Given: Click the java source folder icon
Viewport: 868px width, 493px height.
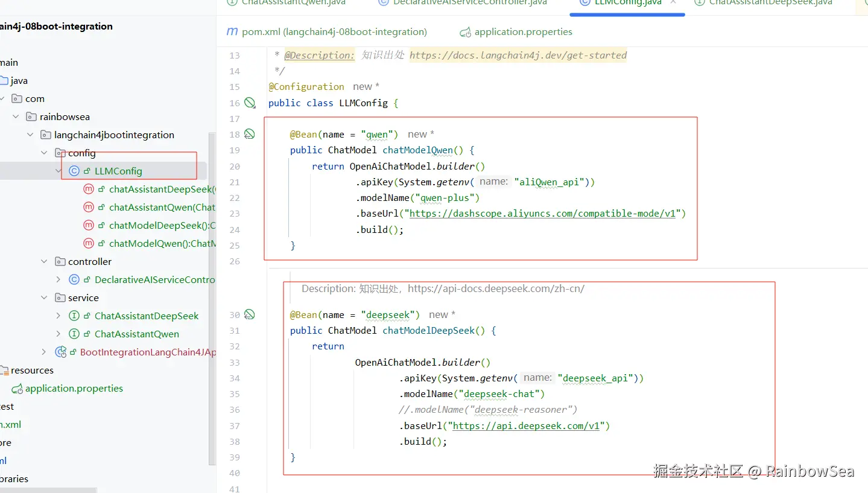Looking at the screenshot, I should click(4, 80).
